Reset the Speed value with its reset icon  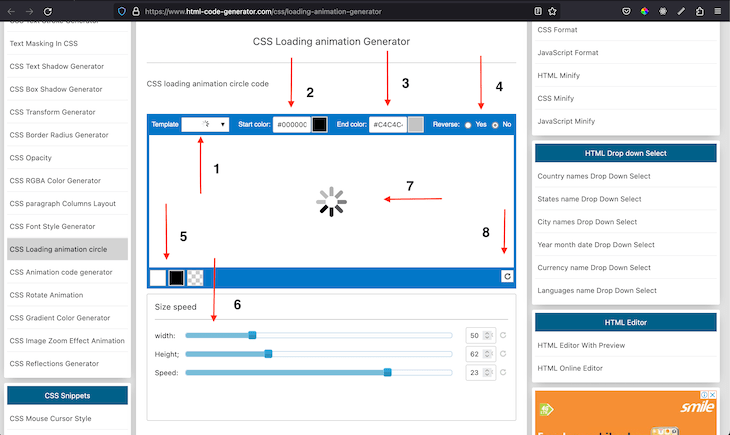[504, 373]
